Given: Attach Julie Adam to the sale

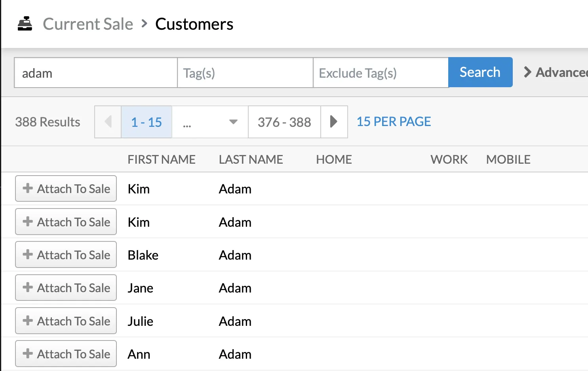Looking at the screenshot, I should [x=66, y=321].
